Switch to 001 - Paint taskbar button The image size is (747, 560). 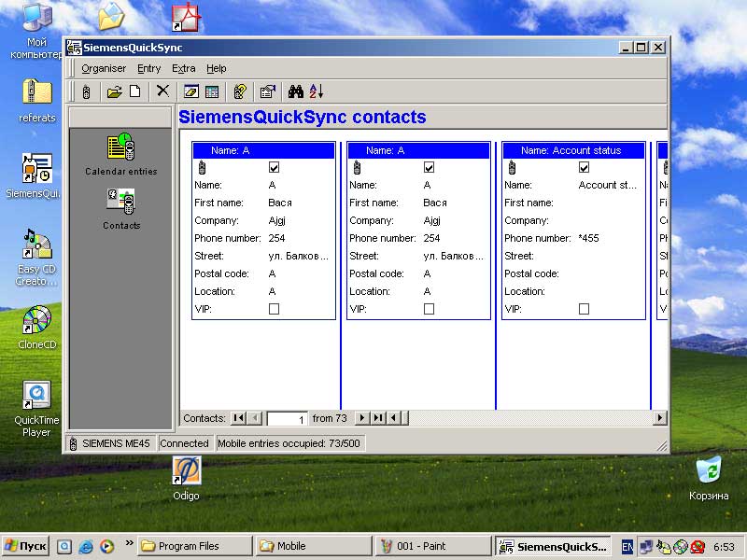pos(432,546)
